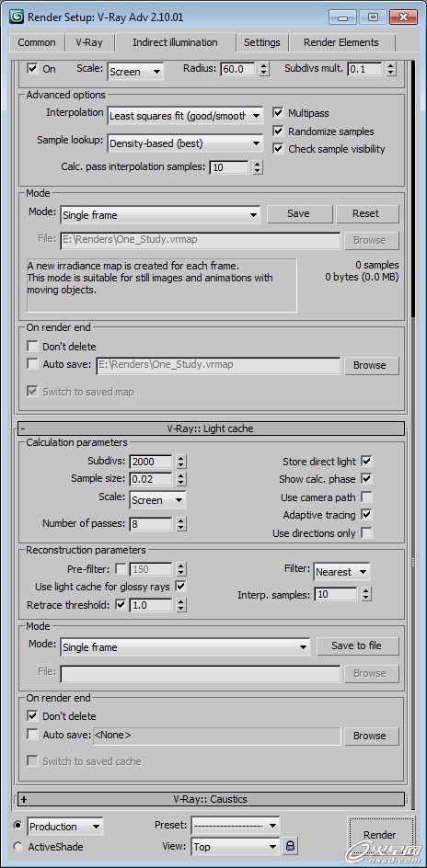Switch to the Common tab
Viewport: 427px width, 868px height.
pyautogui.click(x=37, y=42)
